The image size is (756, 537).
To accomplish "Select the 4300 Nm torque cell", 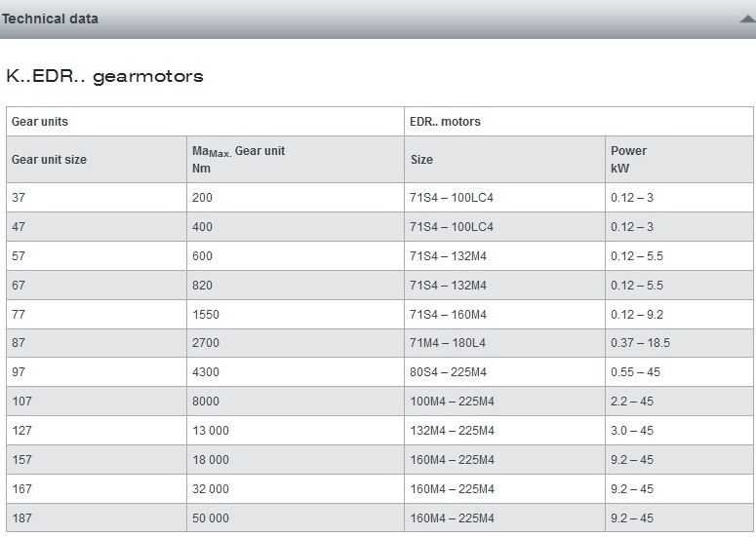I will [295, 371].
